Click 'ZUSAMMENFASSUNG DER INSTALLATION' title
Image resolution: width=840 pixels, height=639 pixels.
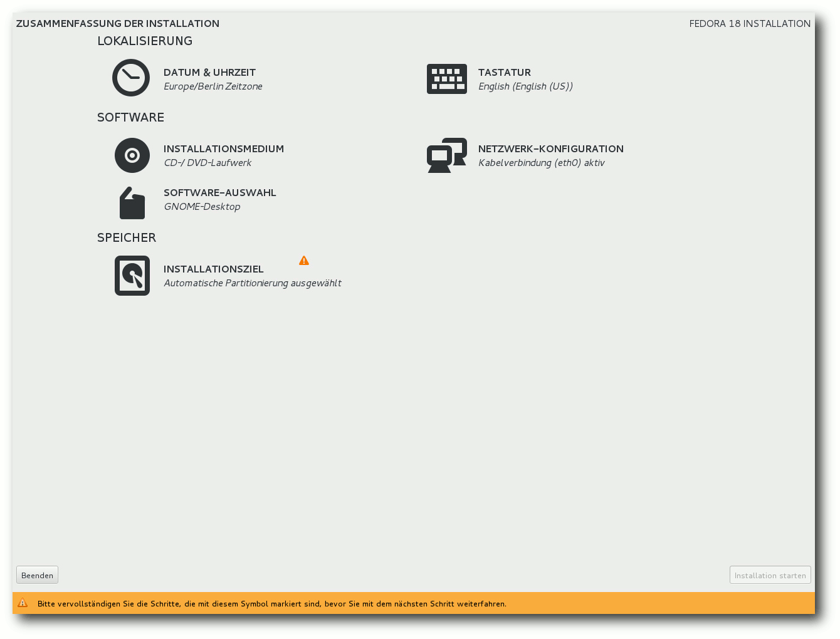coord(118,24)
